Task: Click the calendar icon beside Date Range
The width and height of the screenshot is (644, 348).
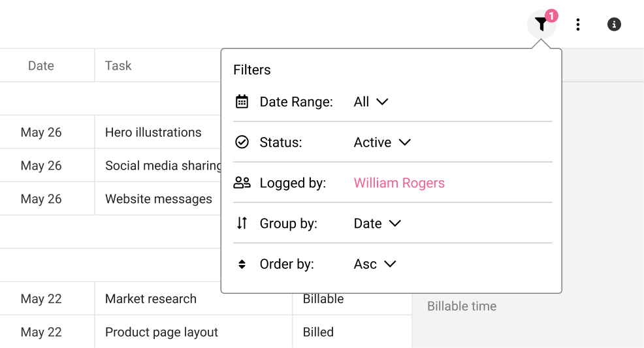Action: tap(242, 101)
